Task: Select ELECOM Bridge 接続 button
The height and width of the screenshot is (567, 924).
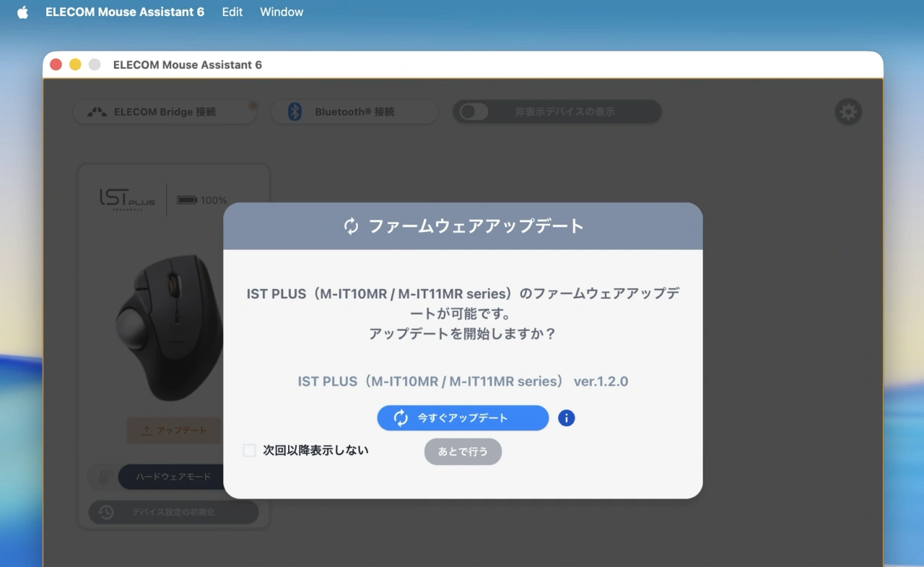Action: 165,112
